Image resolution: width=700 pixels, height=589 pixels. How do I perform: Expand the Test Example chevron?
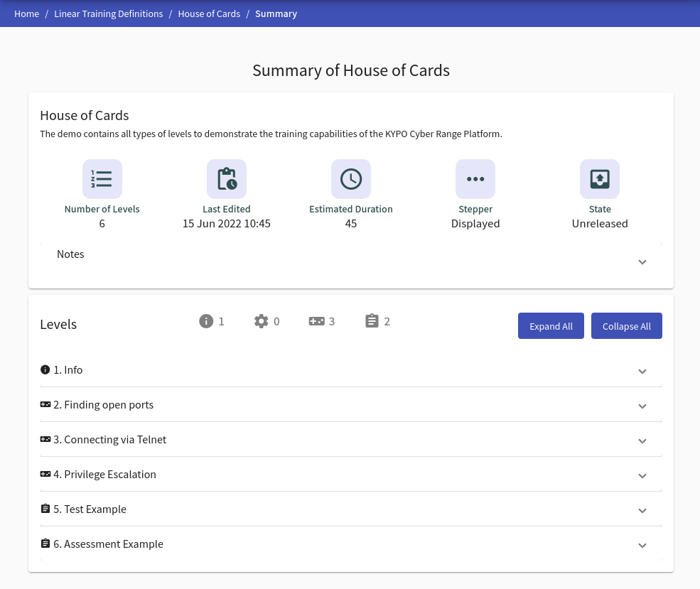(642, 510)
